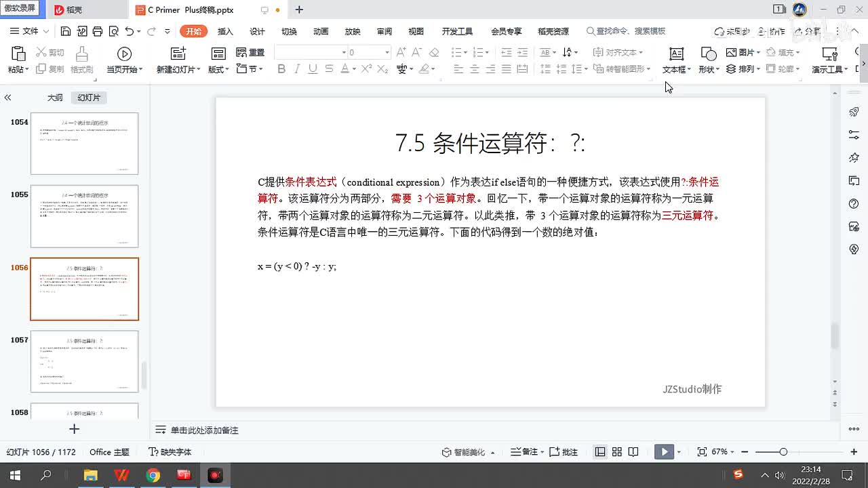
Task: Open 演示工具 presentation tools
Action: [x=829, y=60]
